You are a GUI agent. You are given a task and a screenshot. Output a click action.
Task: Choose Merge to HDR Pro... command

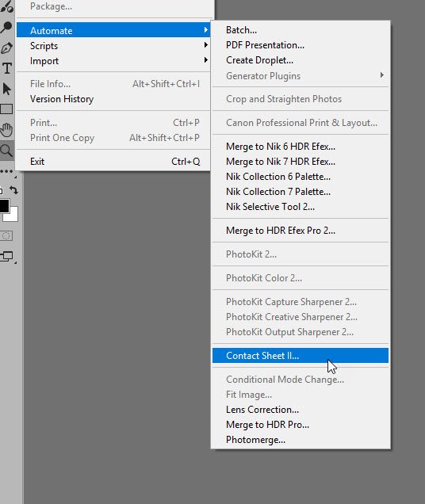click(x=301, y=425)
